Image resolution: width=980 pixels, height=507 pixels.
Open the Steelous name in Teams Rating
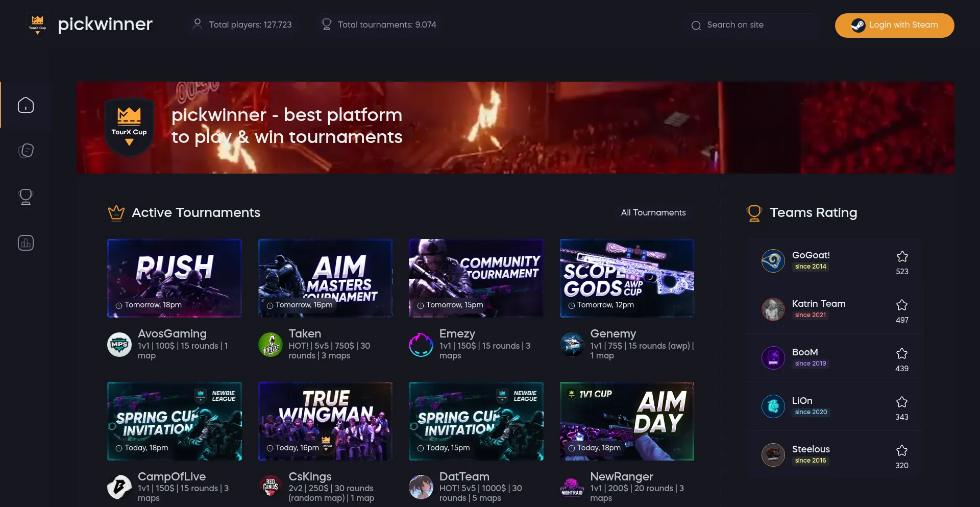[811, 449]
